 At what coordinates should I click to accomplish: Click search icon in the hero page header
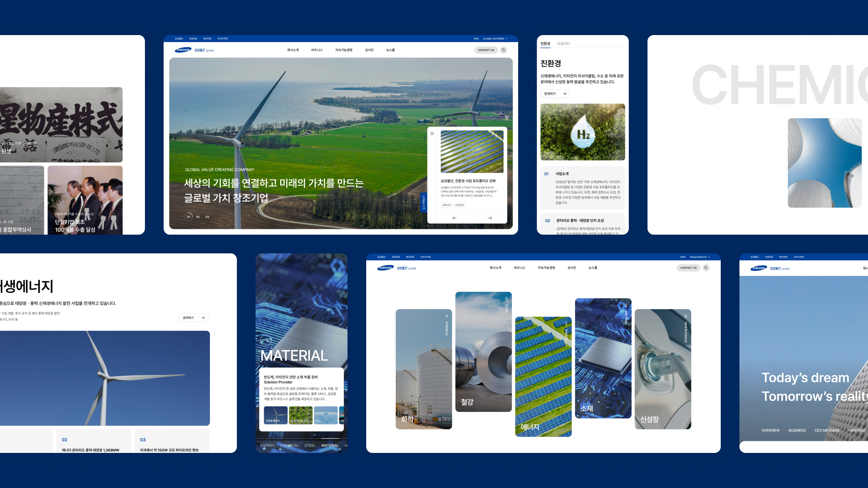point(503,50)
